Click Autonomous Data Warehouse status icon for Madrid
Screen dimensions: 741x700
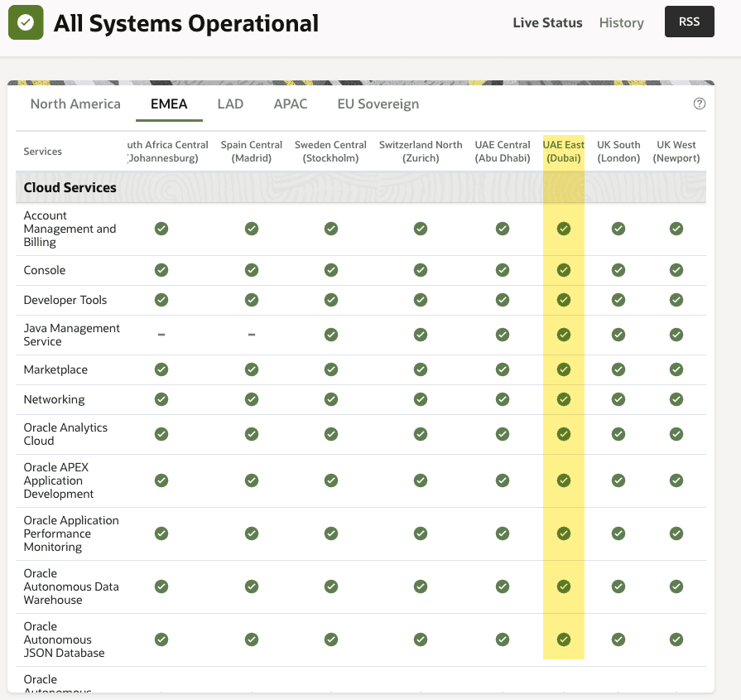pyautogui.click(x=252, y=587)
